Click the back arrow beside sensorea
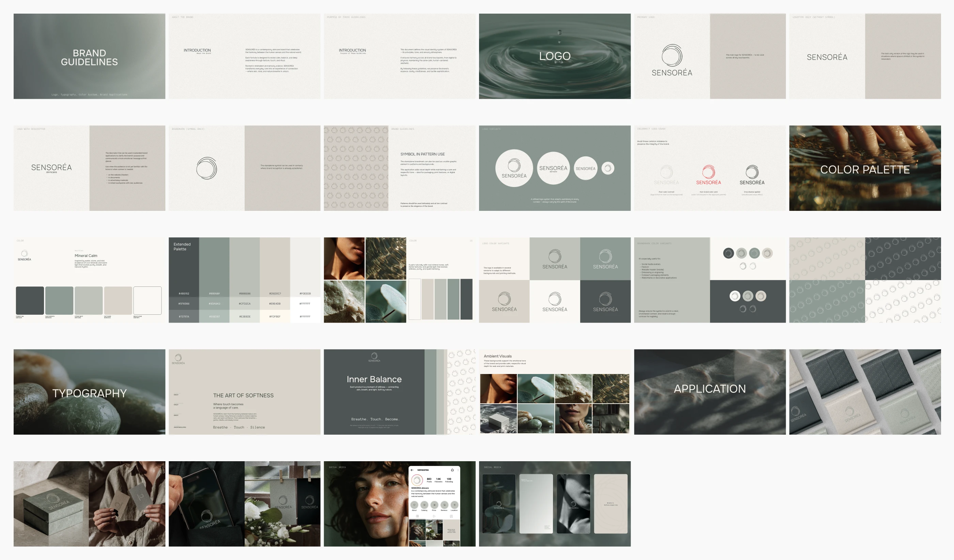Screen dimensions: 954x560 click(412, 470)
